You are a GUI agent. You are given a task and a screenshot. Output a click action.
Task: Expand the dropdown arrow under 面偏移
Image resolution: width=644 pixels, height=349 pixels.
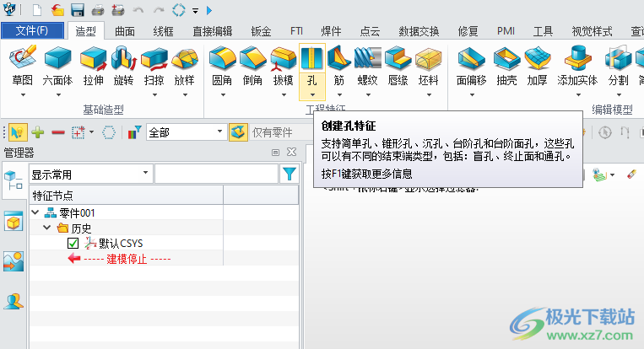[x=472, y=95]
